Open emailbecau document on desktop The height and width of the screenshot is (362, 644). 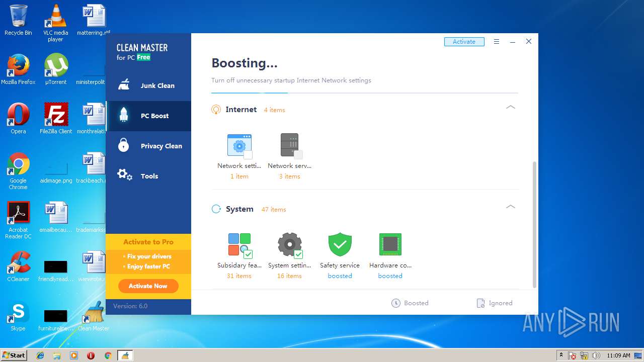(x=56, y=217)
